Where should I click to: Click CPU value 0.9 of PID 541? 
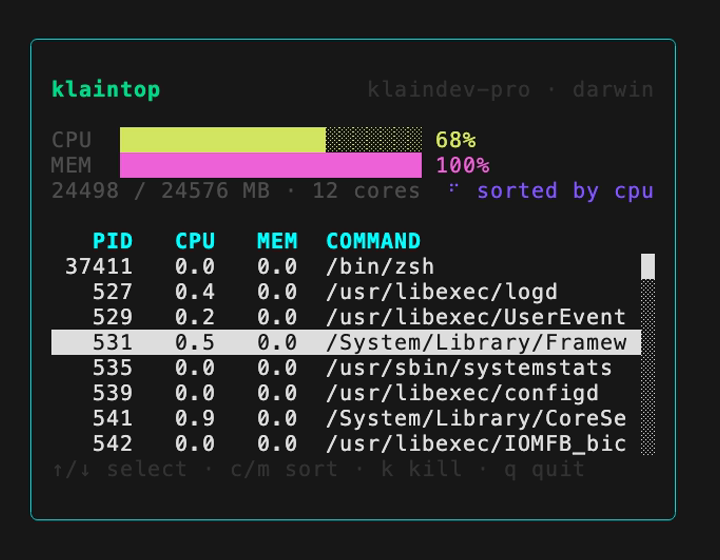[x=195, y=418]
